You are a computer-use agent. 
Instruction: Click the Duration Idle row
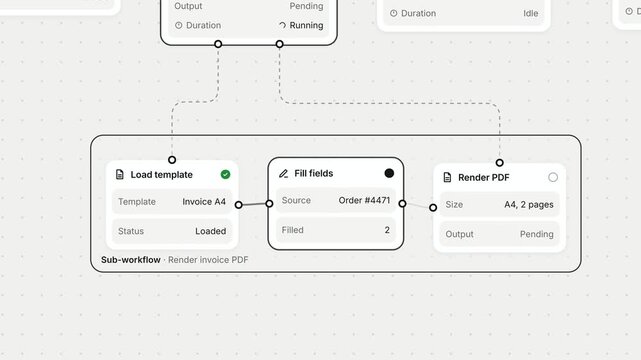(x=464, y=13)
